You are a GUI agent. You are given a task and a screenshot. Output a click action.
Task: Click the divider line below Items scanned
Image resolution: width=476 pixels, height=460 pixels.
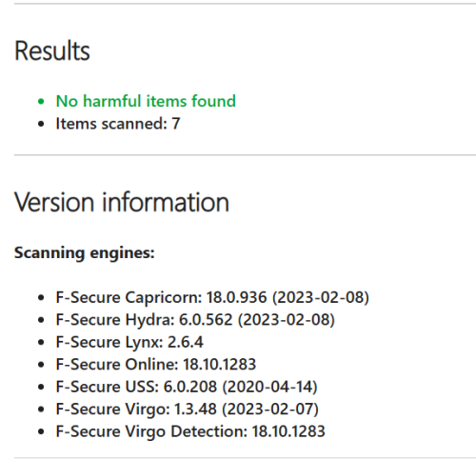coord(245,155)
